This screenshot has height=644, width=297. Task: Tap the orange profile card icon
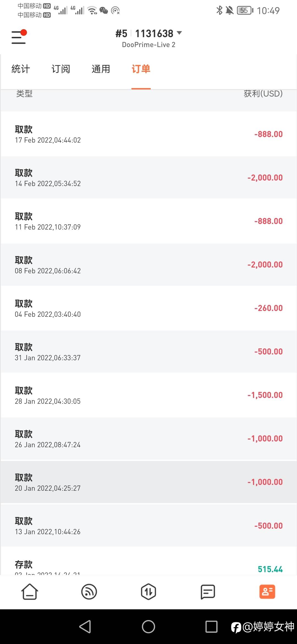coord(267,592)
